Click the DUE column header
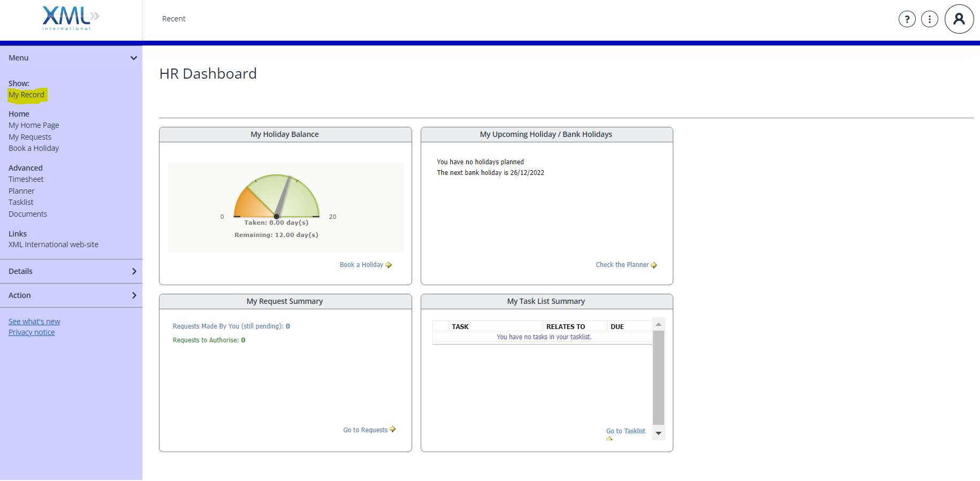980x481 pixels. (x=617, y=327)
